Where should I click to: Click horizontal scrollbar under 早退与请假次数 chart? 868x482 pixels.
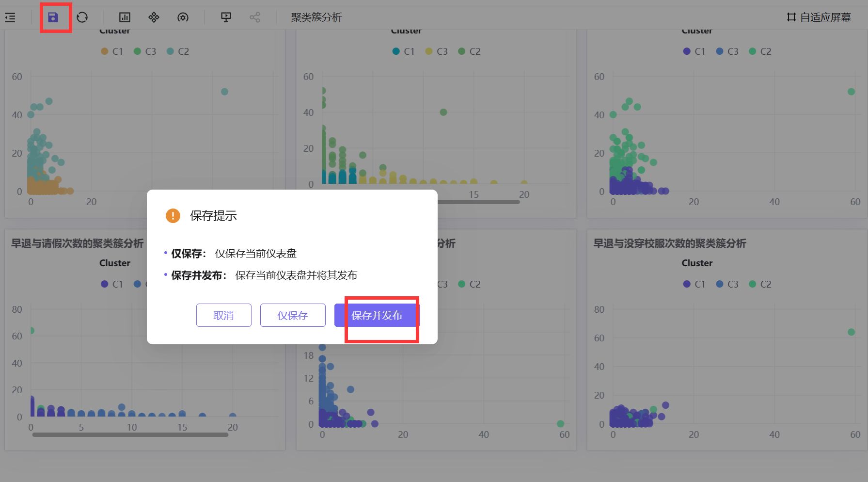coord(130,435)
